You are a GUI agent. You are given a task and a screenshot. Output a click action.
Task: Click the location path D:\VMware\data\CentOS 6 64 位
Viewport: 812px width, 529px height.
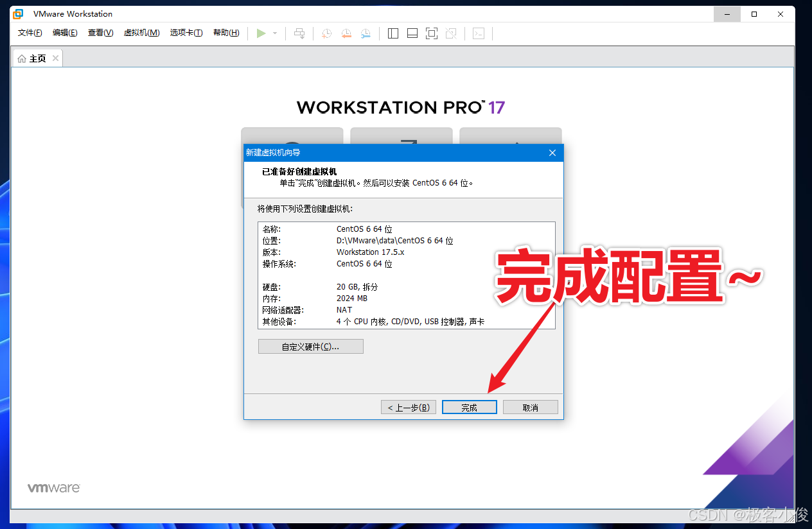(394, 241)
